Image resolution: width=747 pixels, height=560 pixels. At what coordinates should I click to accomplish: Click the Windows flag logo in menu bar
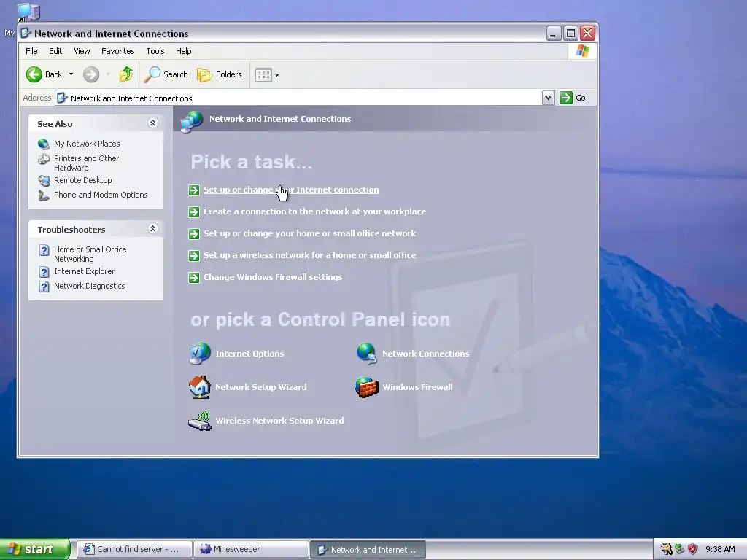coord(582,50)
